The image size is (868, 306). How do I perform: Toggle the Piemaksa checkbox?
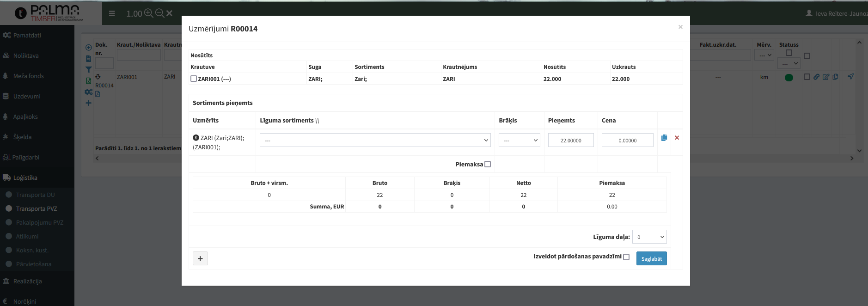coord(488,164)
